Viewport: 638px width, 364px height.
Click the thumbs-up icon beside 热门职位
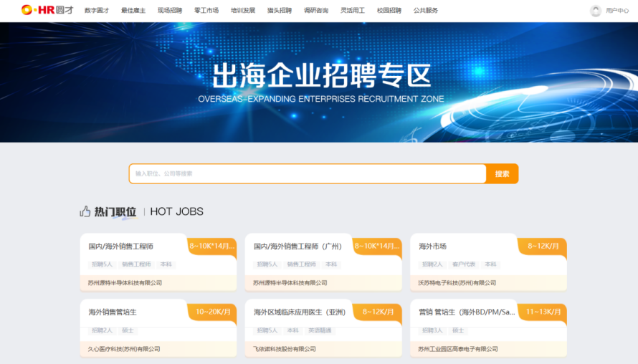click(85, 211)
